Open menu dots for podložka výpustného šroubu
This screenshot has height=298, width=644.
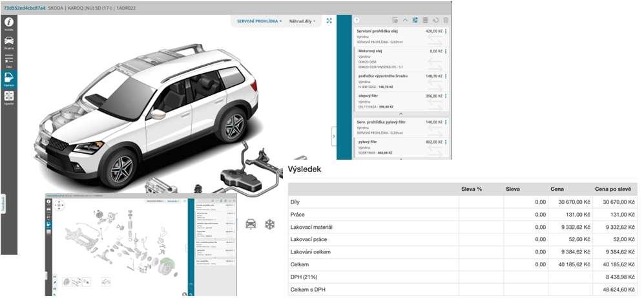[x=446, y=76]
